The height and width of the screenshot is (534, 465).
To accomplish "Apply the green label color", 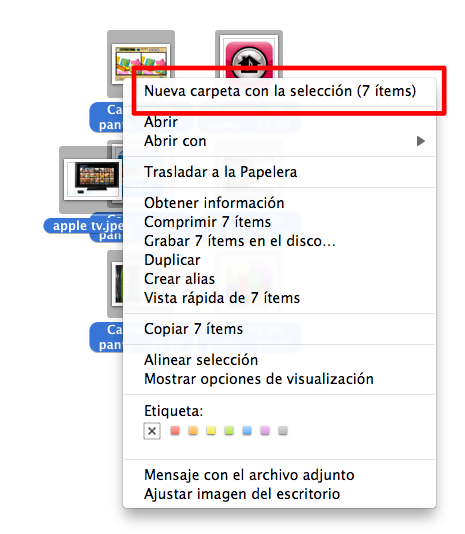I will 229,430.
